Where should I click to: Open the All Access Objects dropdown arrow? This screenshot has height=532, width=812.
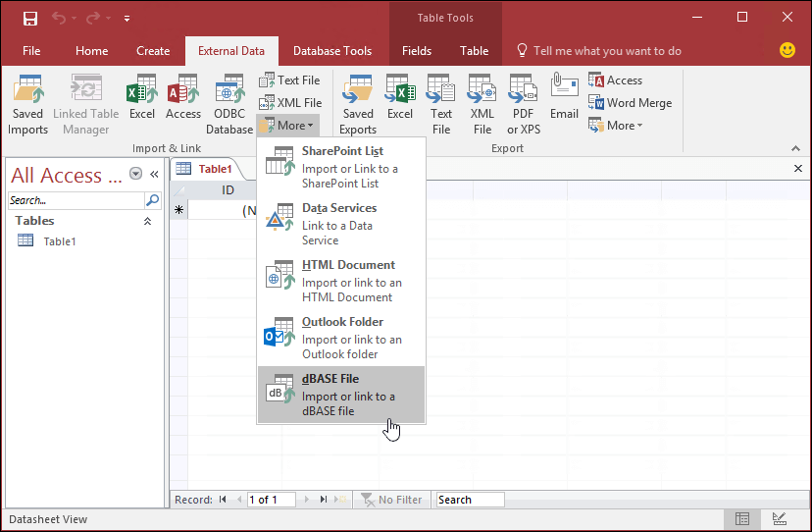pos(135,175)
